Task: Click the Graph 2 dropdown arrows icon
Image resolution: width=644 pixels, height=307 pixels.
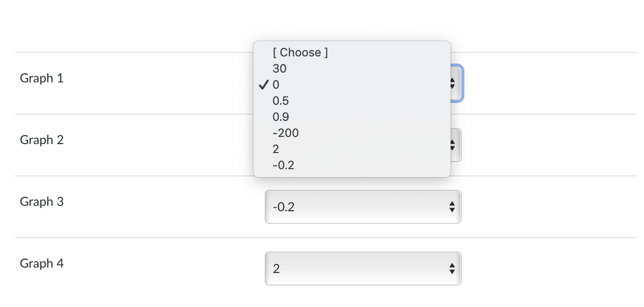Action: click(x=452, y=145)
